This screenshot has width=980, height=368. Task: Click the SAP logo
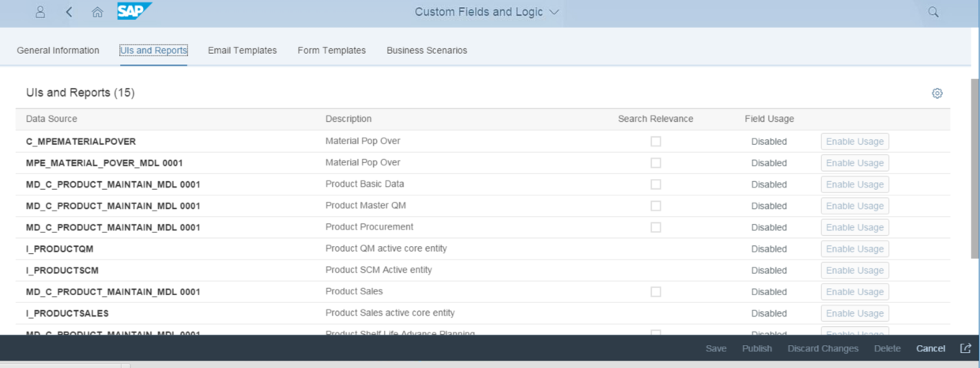pyautogui.click(x=134, y=11)
